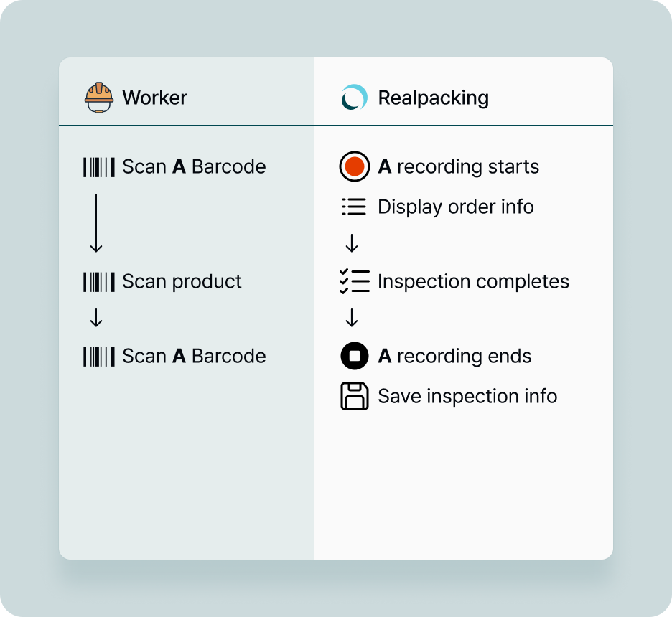Click the long arrow under first barcode scan
The width and height of the screenshot is (672, 617).
[96, 223]
